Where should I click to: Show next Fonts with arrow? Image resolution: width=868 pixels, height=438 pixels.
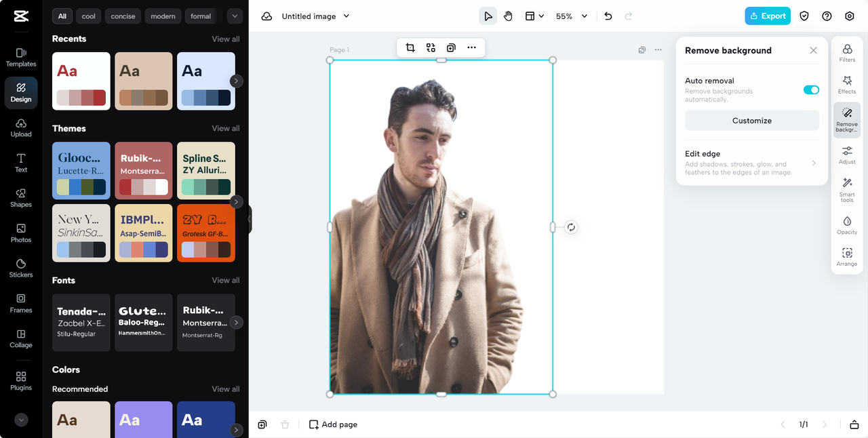coord(236,322)
